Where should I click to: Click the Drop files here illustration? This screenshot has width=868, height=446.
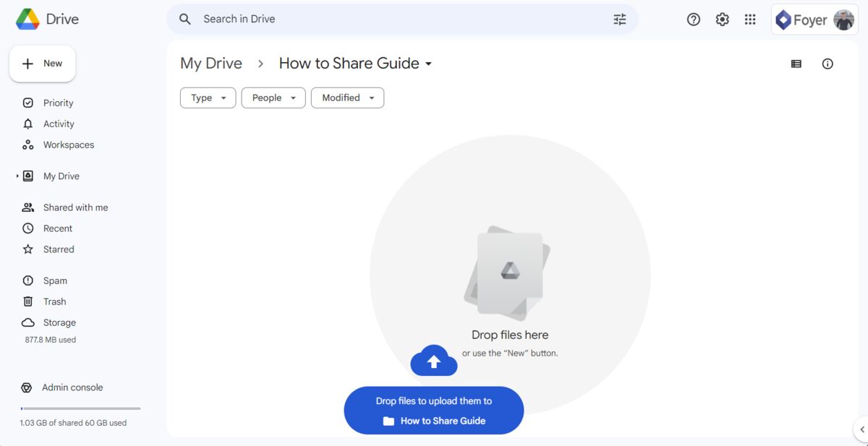click(x=508, y=273)
